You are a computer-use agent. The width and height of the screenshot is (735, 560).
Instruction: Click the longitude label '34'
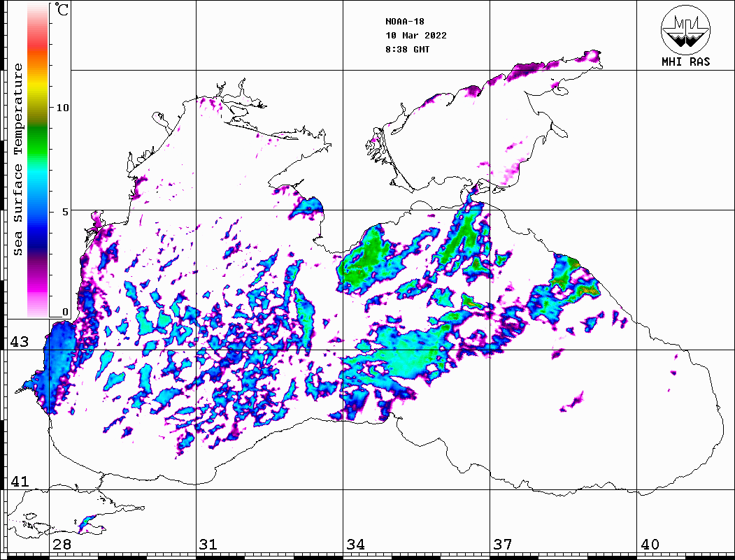coord(355,545)
